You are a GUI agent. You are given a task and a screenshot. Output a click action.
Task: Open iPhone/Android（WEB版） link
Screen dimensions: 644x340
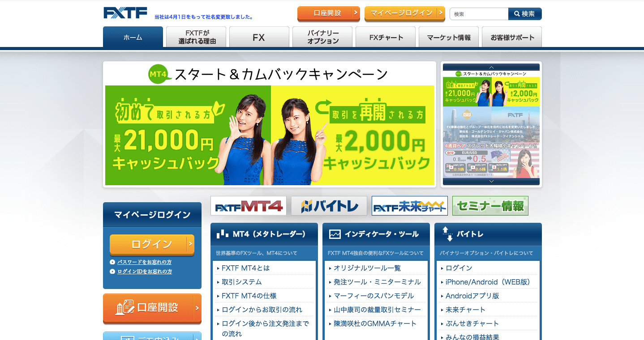click(x=488, y=282)
